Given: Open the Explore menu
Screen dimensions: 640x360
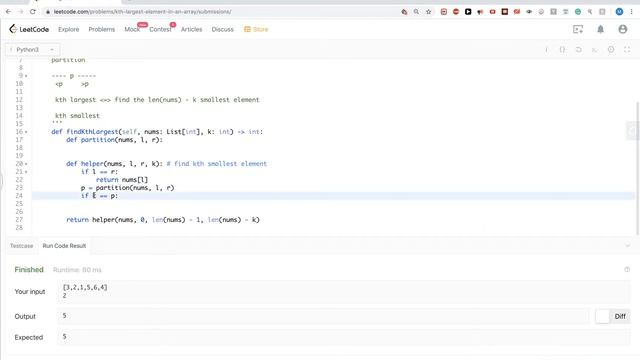Looking at the screenshot, I should tap(69, 29).
